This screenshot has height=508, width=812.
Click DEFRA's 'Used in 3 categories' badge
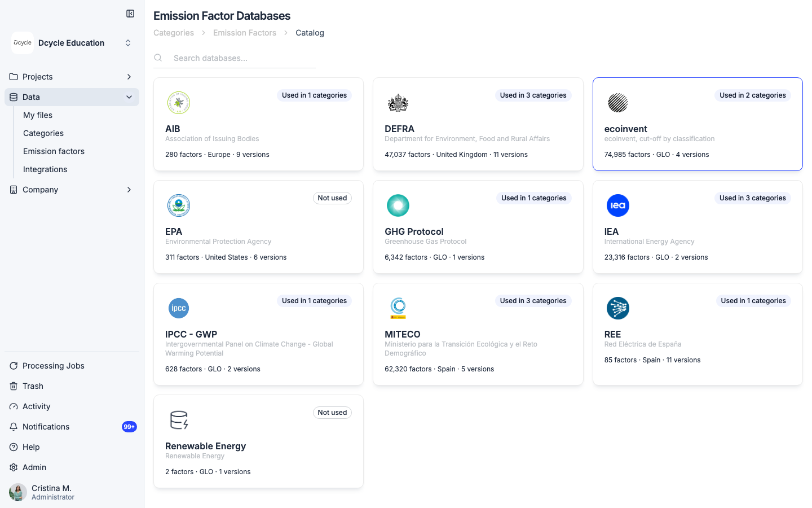[533, 95]
